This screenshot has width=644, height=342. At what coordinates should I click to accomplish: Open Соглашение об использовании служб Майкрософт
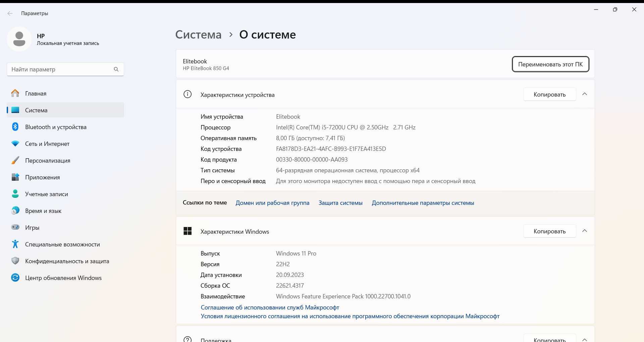coord(270,307)
